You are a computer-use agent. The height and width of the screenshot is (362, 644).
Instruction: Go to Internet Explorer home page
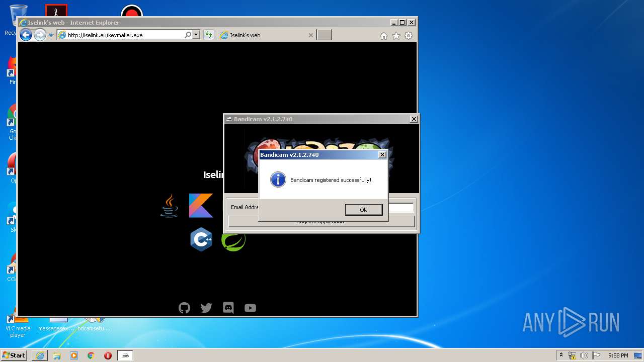(x=384, y=36)
